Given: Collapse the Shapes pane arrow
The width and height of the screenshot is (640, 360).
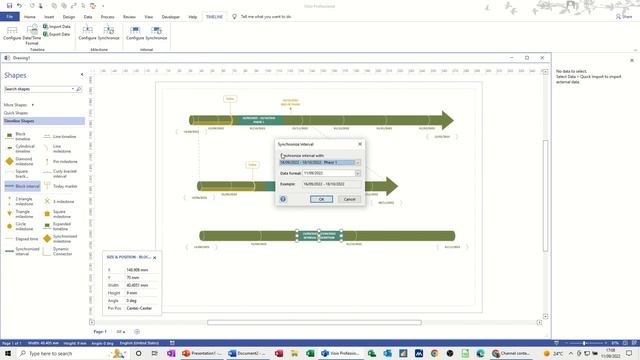Looking at the screenshot, I should click(x=82, y=75).
